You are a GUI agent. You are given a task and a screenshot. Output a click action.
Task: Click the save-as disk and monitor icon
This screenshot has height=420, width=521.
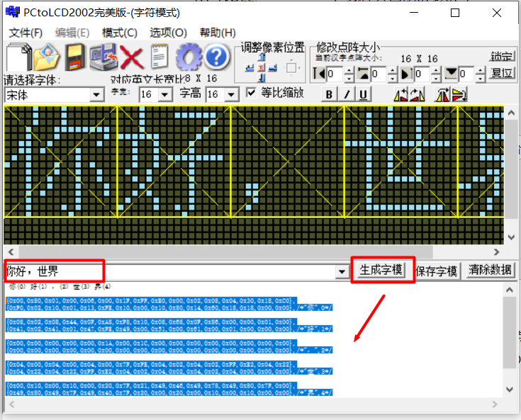103,57
